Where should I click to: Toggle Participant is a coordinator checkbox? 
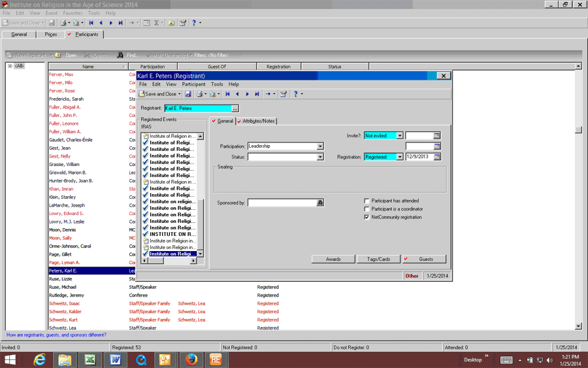[367, 209]
